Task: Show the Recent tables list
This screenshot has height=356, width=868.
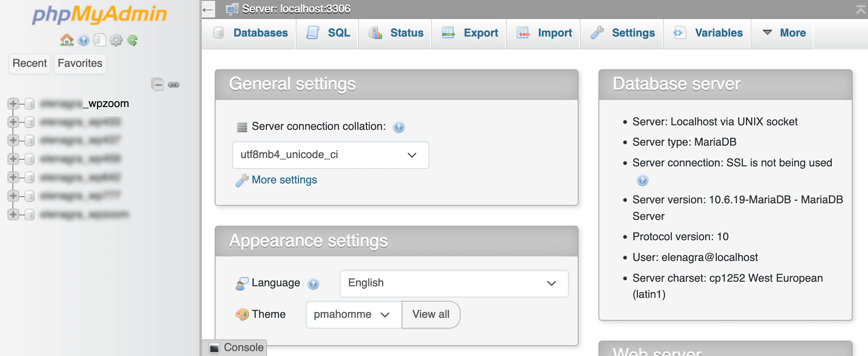Action: [x=29, y=63]
